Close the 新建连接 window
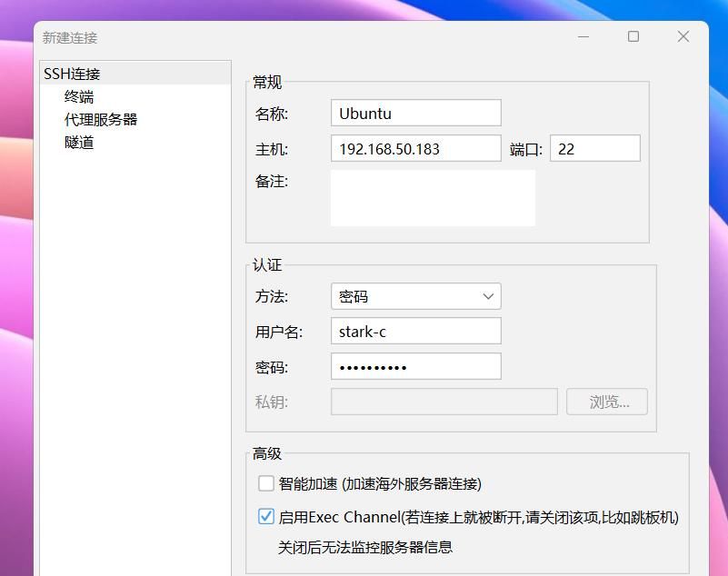The width and height of the screenshot is (728, 576). coord(683,36)
